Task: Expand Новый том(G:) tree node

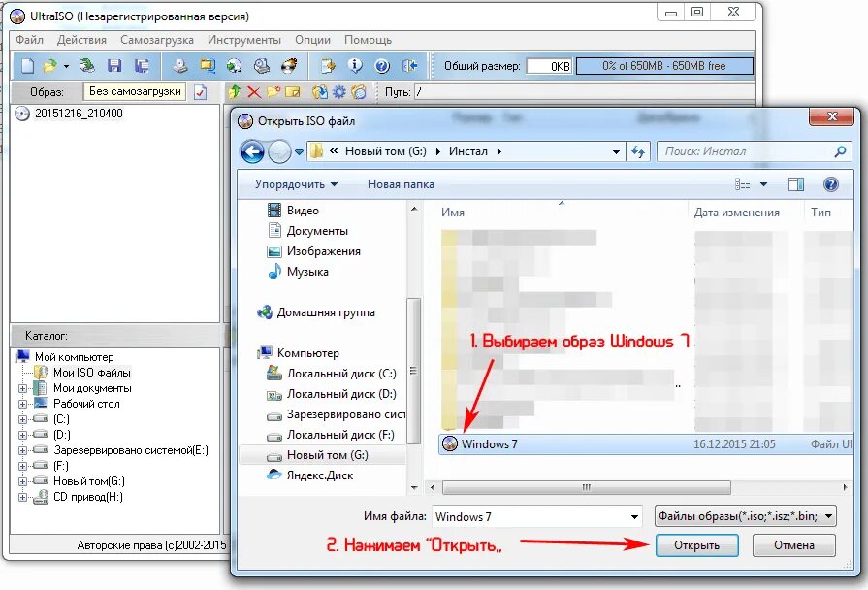Action: coord(22,481)
